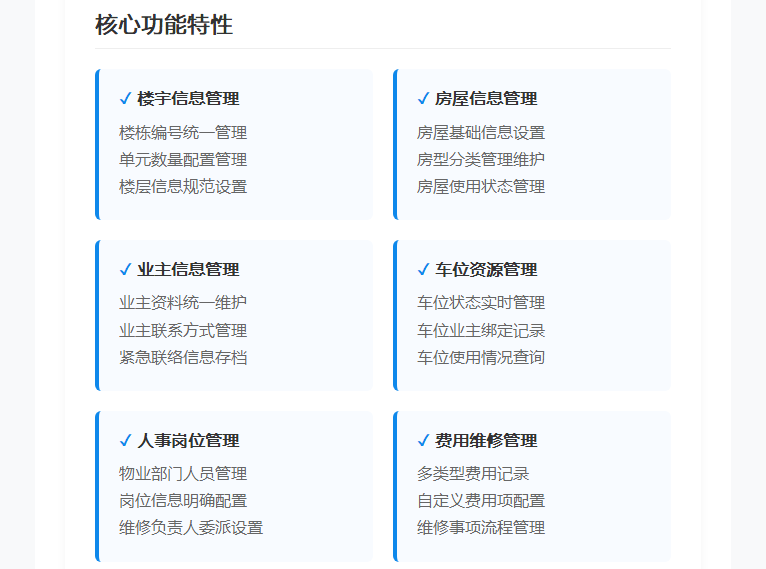The image size is (766, 569).
Task: Click the checkmark icon beside 人事岗位管理
Action: click(126, 441)
